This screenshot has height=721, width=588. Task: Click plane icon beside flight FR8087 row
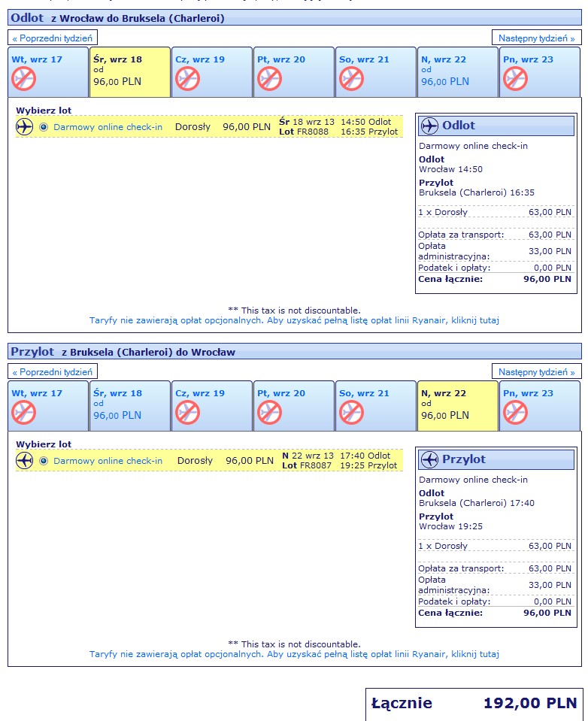24,461
